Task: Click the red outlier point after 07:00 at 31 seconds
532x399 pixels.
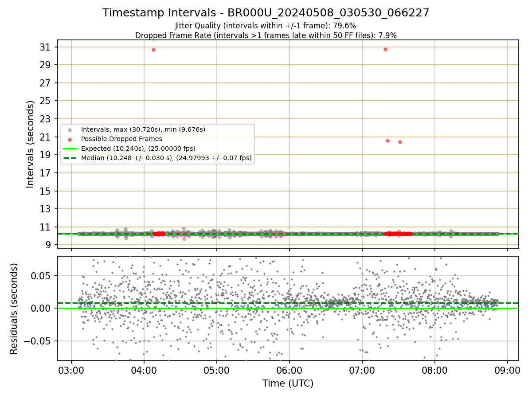Action: click(385, 49)
